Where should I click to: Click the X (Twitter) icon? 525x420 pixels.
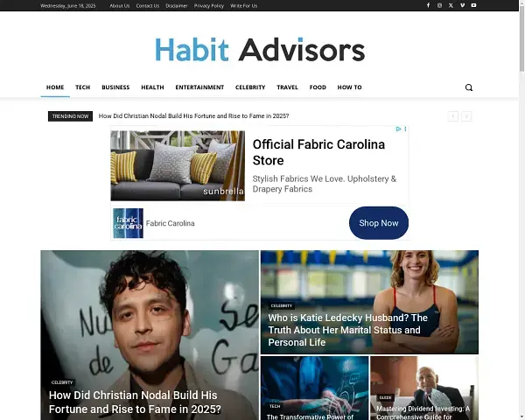pyautogui.click(x=451, y=5)
